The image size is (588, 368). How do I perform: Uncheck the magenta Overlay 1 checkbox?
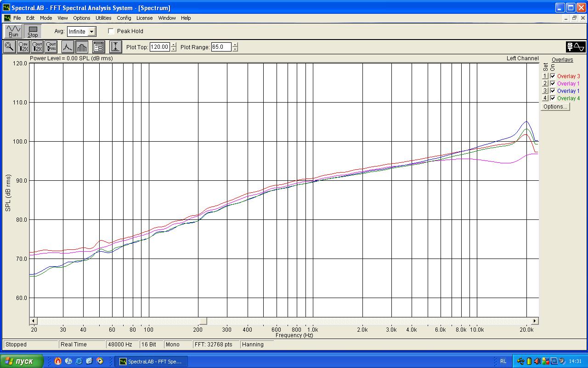(x=553, y=84)
